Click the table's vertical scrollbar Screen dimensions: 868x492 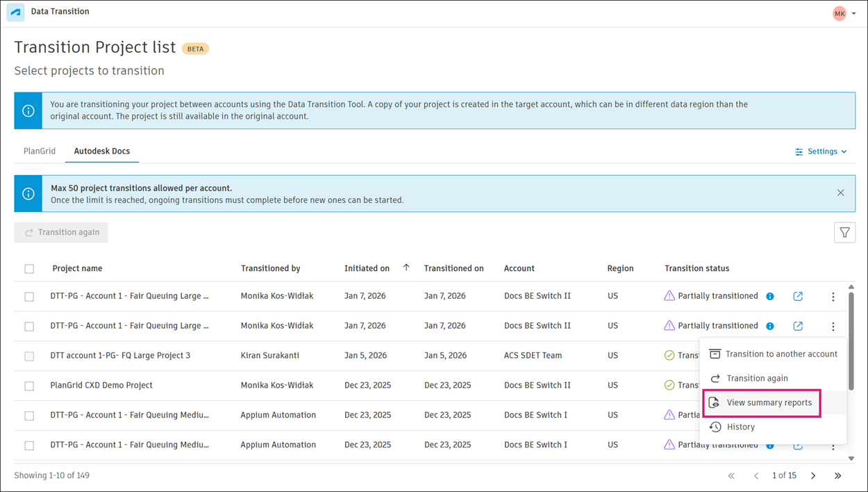coord(851,341)
